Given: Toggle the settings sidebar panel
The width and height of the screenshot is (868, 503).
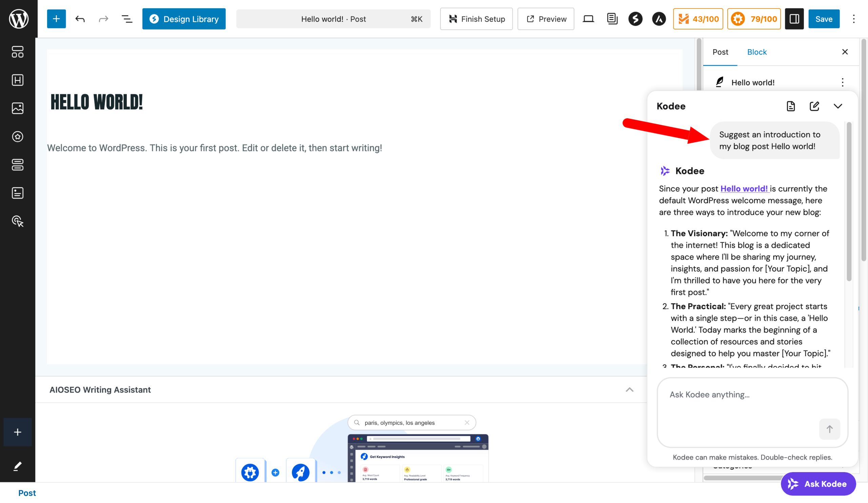Looking at the screenshot, I should pos(794,19).
